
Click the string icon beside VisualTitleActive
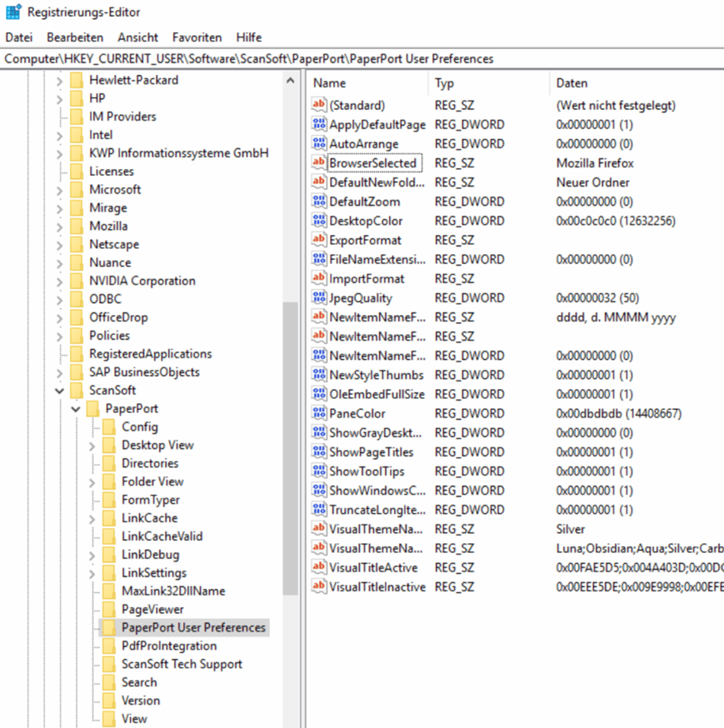317,567
